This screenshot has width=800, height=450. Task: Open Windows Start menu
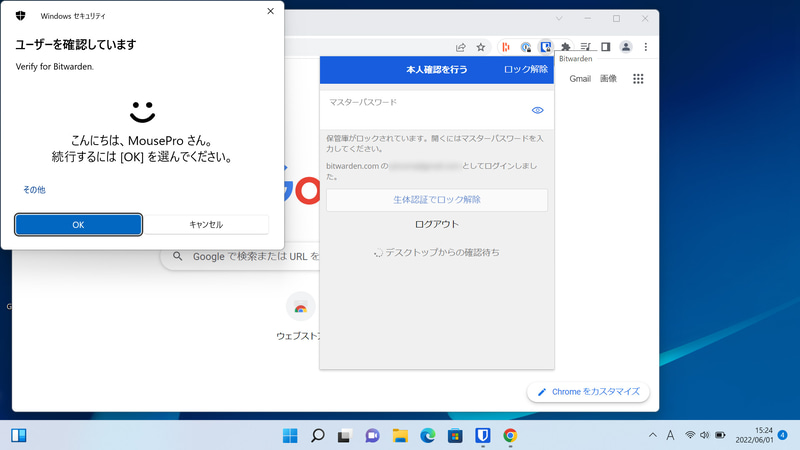coord(290,436)
